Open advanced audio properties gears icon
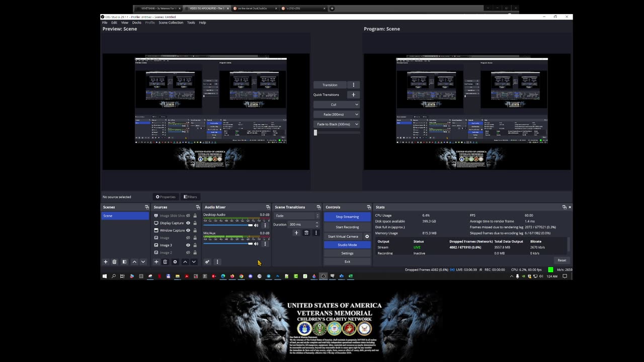 [207, 262]
